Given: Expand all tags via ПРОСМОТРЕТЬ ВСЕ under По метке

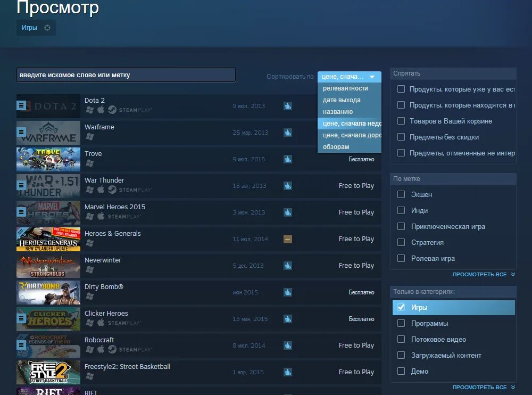Looking at the screenshot, I should point(484,275).
